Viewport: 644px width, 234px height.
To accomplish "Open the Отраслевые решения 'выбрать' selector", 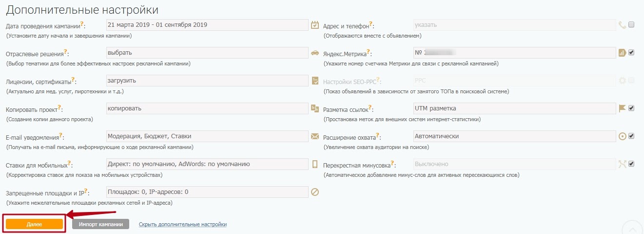I will (207, 53).
